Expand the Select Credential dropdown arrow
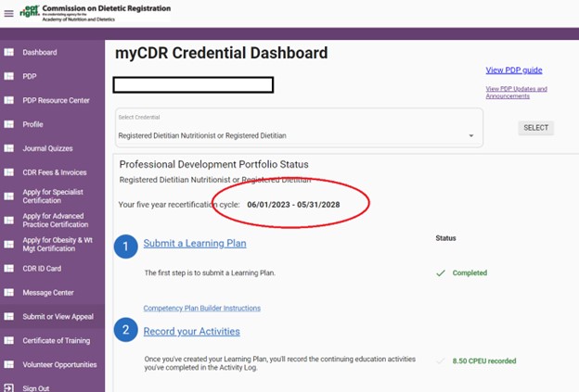The height and width of the screenshot is (392, 579). click(471, 135)
